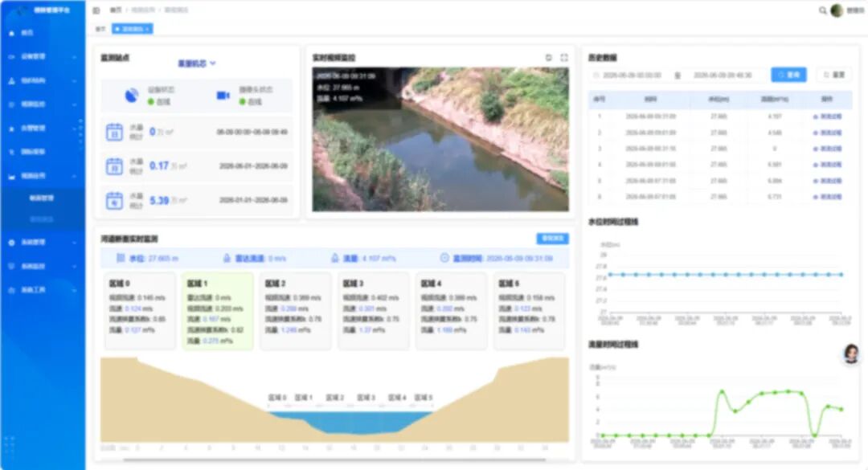Click the calendar icon beside the 0 total

114,132
